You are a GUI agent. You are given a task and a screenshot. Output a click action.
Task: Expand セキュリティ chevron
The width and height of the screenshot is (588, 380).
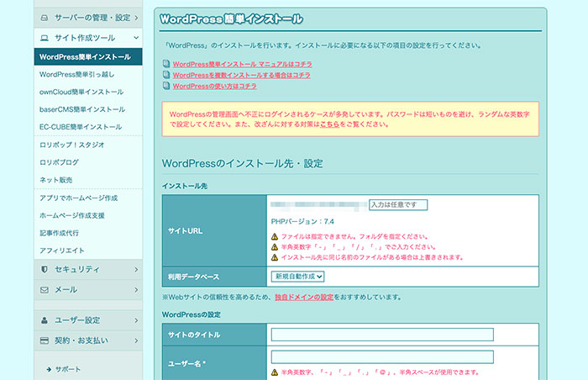[x=136, y=270]
